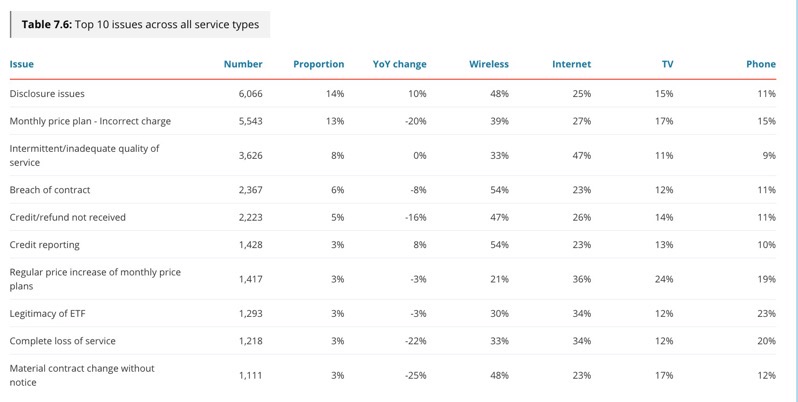Select the Disclosure issues row label
Screen dimensions: 798x402
pos(47,94)
